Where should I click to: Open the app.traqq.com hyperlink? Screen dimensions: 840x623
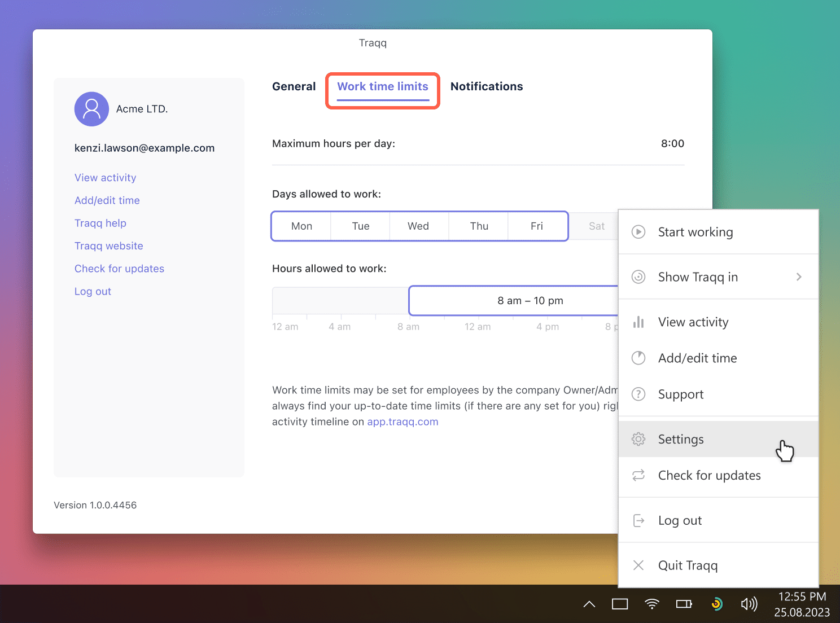tap(403, 422)
